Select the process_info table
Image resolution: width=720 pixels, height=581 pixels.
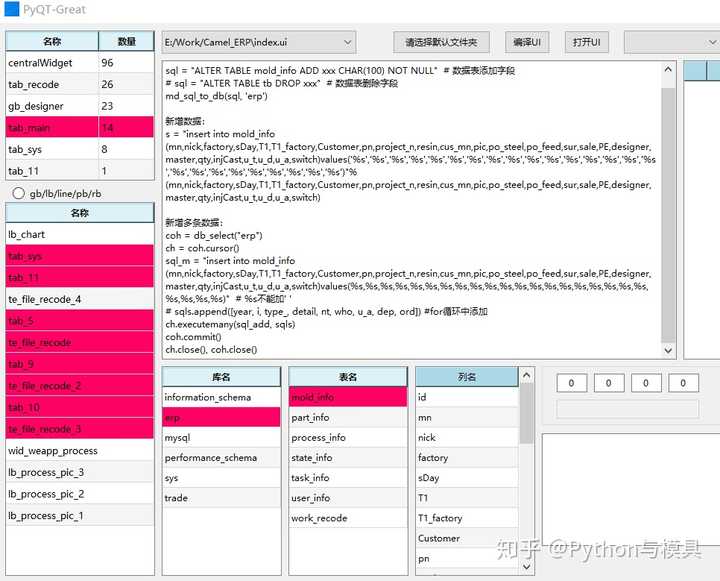(348, 438)
